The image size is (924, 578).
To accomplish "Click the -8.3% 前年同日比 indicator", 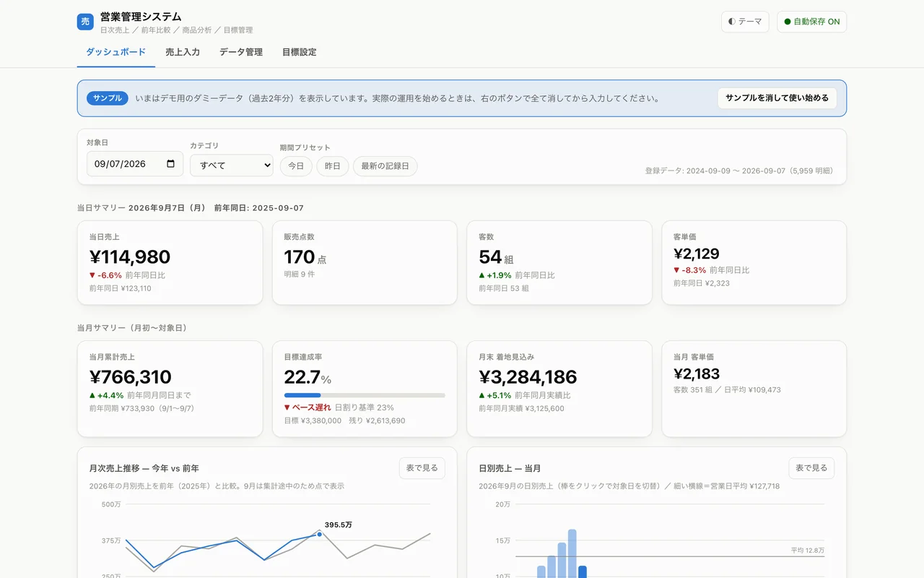I will click(x=712, y=270).
